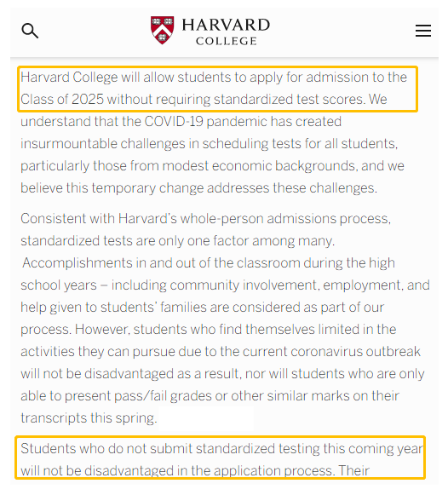Click the line 'Class of 2025 without requiring'

[204, 100]
